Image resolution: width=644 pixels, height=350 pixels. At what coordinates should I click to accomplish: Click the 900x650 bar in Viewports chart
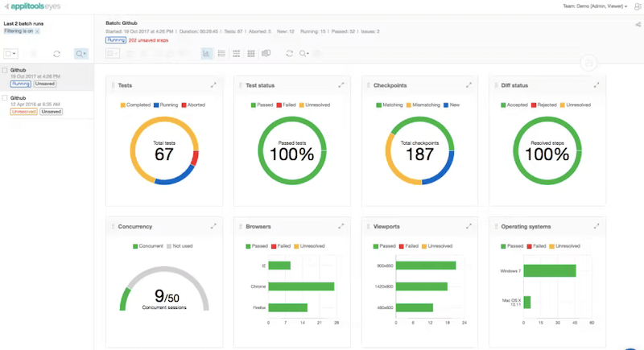click(426, 266)
